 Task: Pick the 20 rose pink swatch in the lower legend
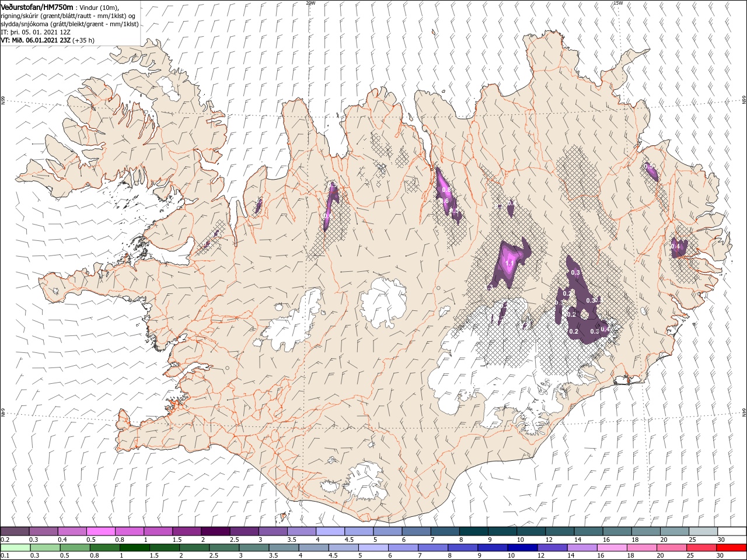671,547
